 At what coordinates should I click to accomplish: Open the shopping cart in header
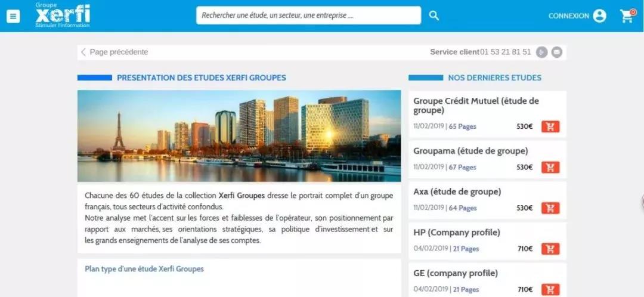tap(627, 16)
